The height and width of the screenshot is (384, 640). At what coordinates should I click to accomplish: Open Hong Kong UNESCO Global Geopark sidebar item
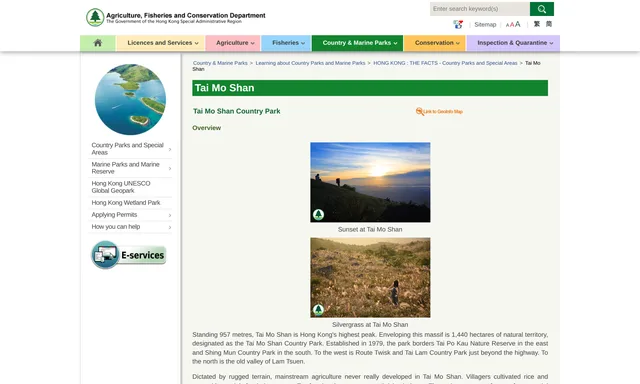pyautogui.click(x=121, y=187)
